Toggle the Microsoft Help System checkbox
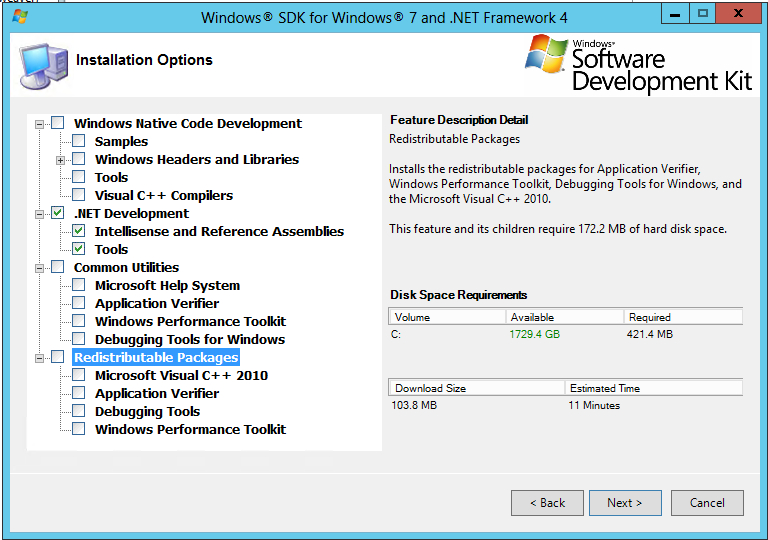The image size is (768, 540). click(78, 286)
